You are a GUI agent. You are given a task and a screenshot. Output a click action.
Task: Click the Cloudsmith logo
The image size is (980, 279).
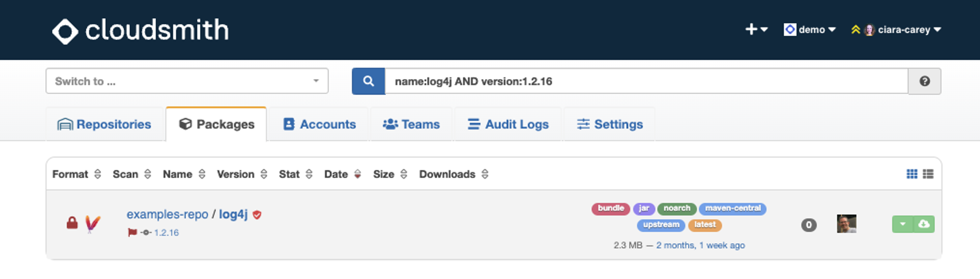[140, 30]
